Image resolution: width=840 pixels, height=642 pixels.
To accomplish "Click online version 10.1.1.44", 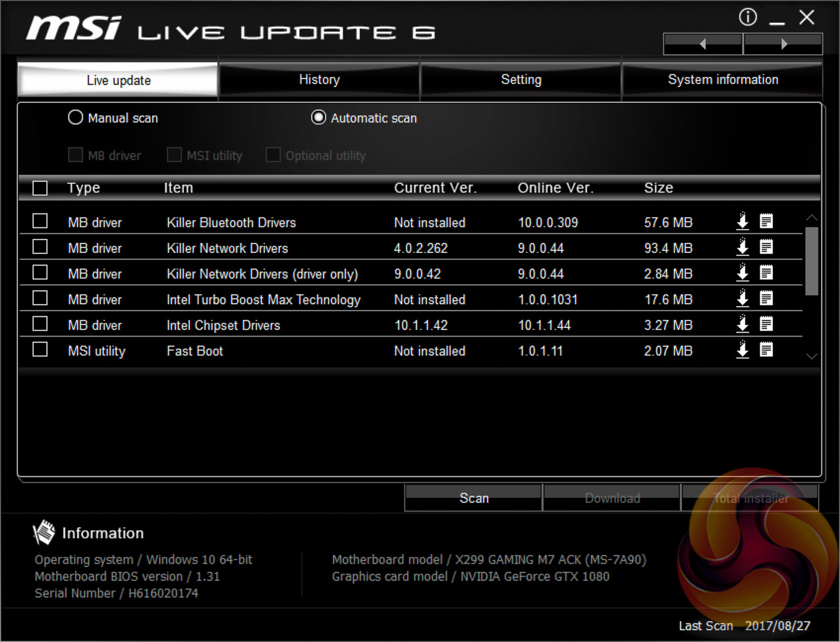I will click(x=544, y=325).
